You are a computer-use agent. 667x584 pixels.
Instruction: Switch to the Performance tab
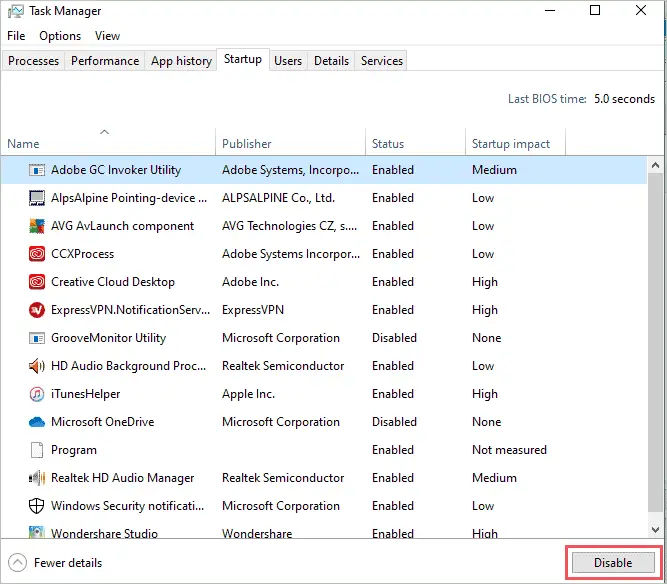coord(105,61)
